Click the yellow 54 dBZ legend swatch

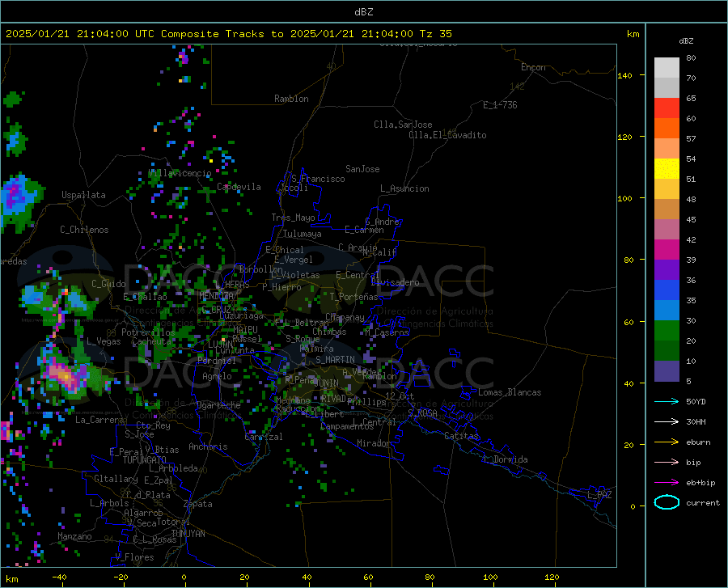click(x=667, y=168)
